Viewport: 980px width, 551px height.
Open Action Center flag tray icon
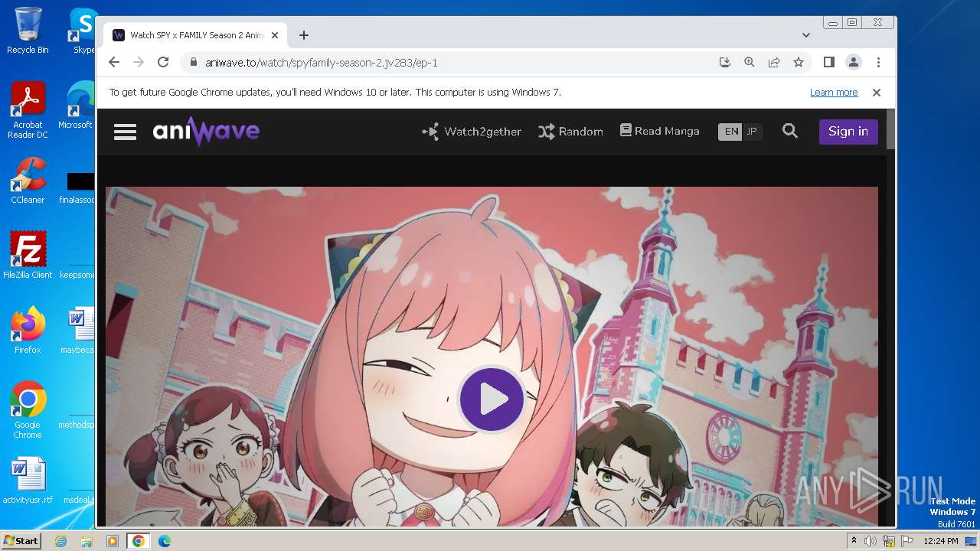[x=907, y=541]
